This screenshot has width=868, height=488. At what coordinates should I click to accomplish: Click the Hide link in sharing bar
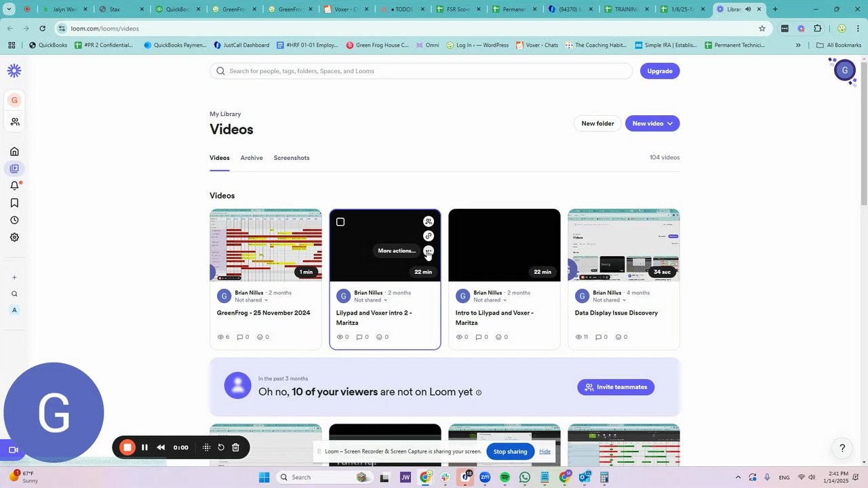[x=545, y=451]
